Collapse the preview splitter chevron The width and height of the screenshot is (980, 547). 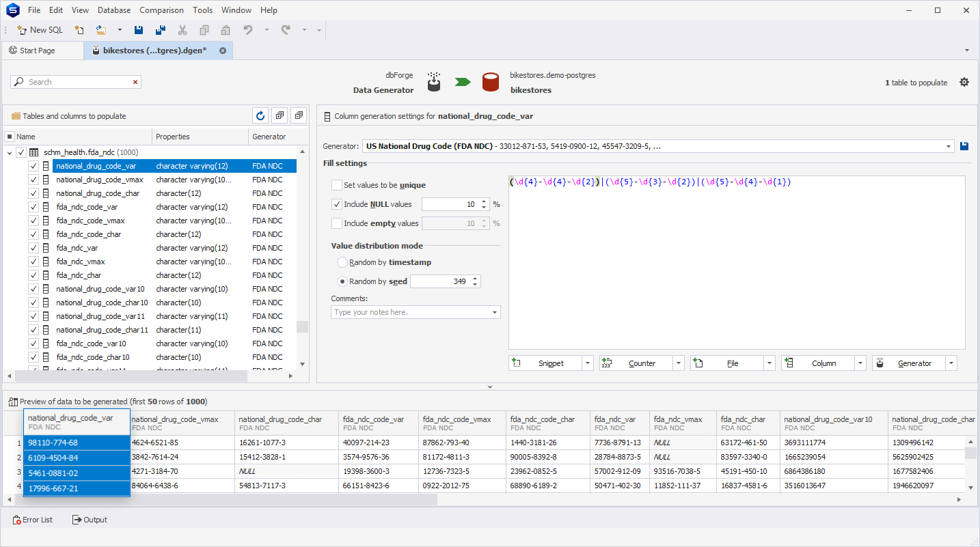pyautogui.click(x=489, y=387)
